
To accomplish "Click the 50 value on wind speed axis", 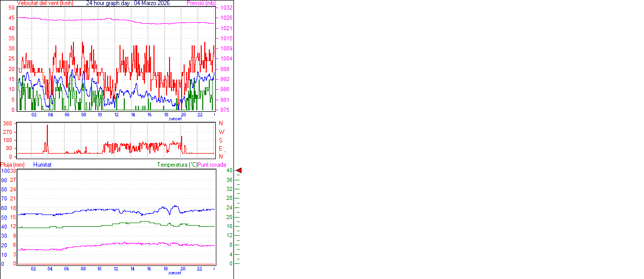I will click(12, 8).
